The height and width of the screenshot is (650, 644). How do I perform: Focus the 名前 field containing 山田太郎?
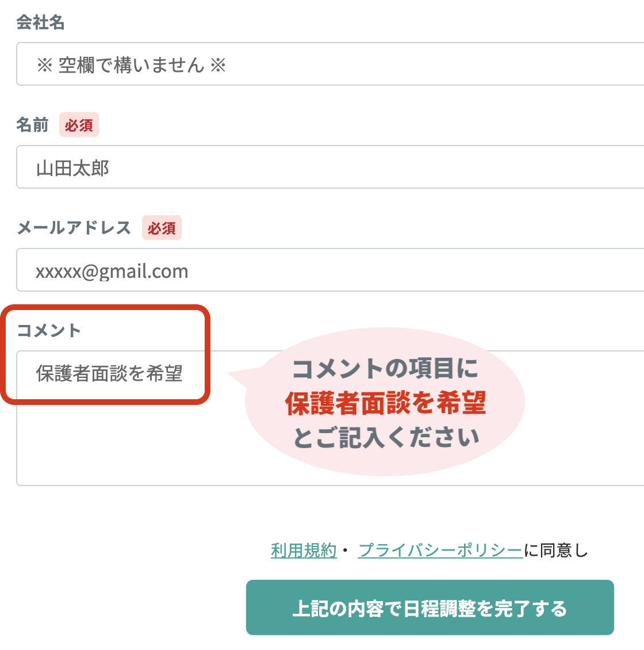click(345, 167)
